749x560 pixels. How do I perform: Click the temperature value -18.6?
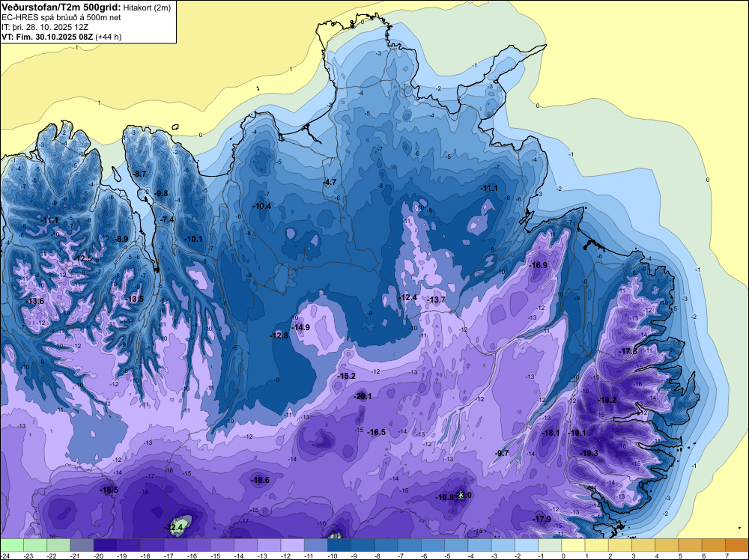(x=261, y=481)
